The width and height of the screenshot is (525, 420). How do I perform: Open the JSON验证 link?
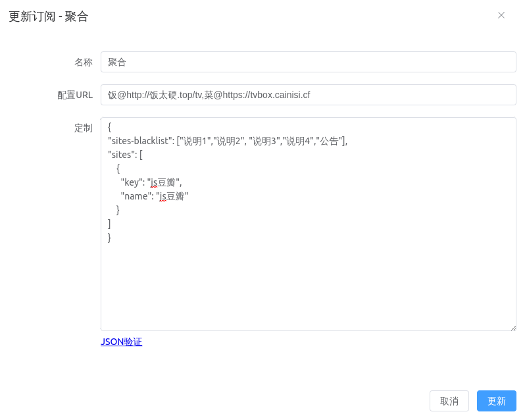coord(121,342)
